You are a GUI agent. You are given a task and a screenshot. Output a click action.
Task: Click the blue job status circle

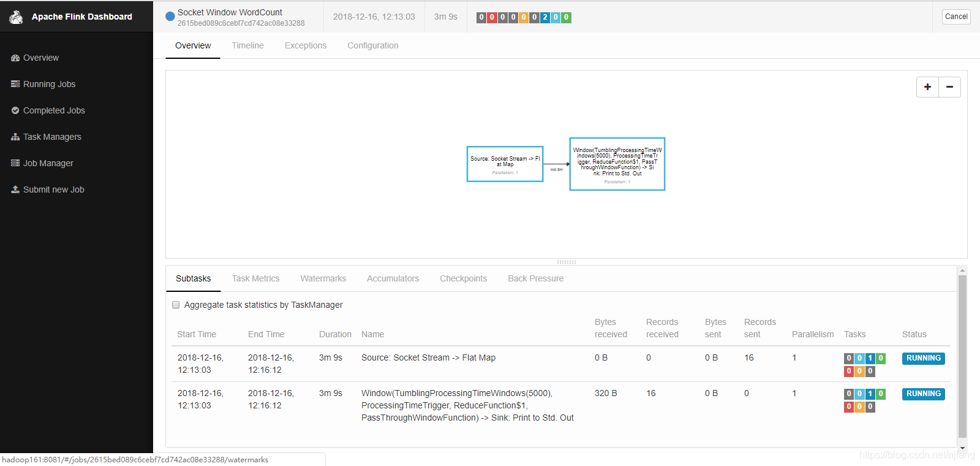point(170,17)
